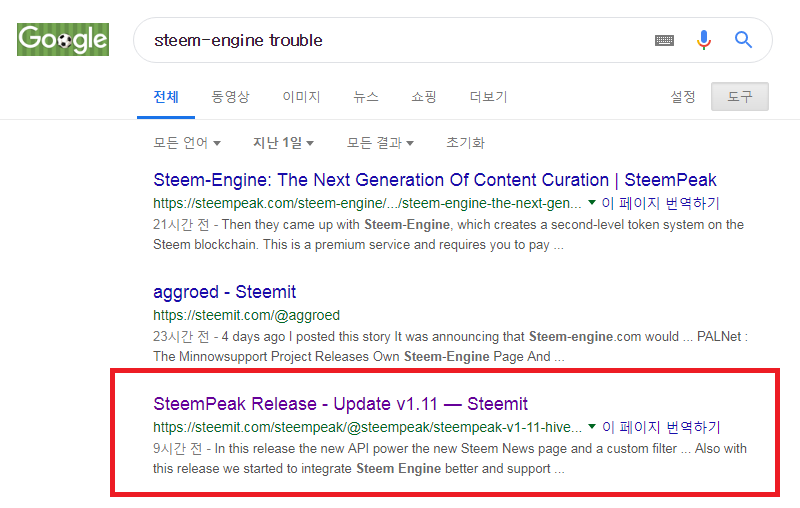Toggle the 도구 tools button
Screen dimensions: 800x508
740,96
